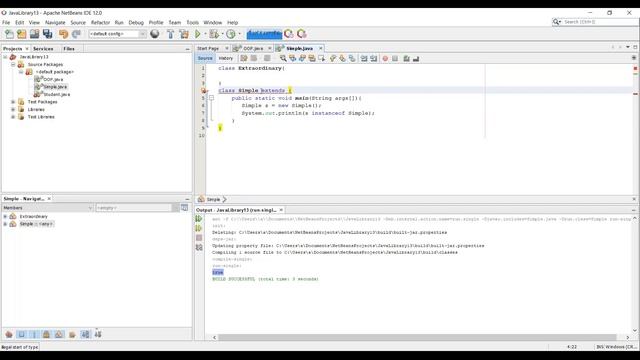Viewport: 640px width, 360px height.
Task: Switch to the Start Page tab
Action: (208, 49)
